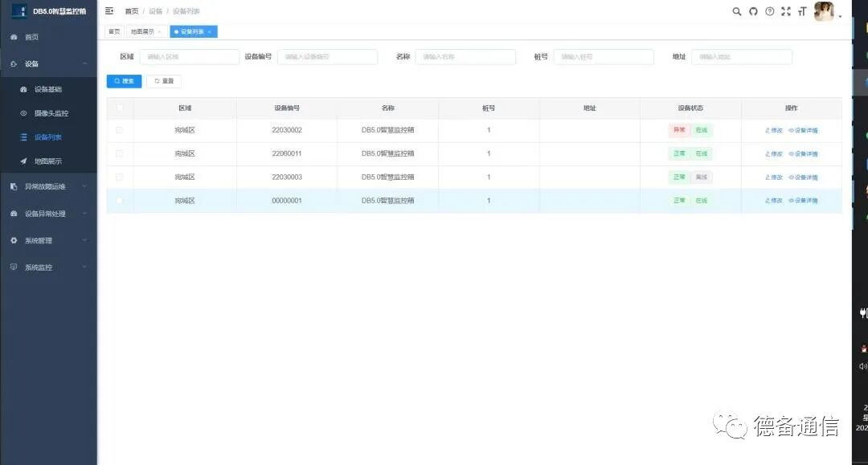Expand the 系统监控 sidebar menu

(x=49, y=267)
